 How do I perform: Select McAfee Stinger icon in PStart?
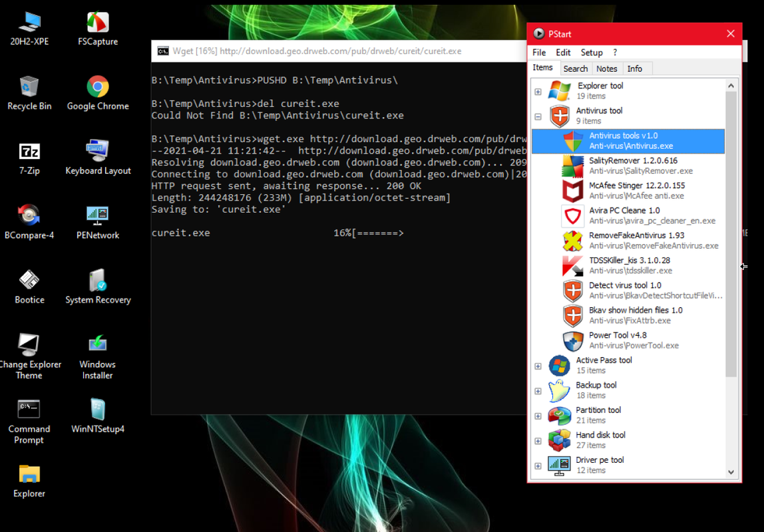click(572, 190)
